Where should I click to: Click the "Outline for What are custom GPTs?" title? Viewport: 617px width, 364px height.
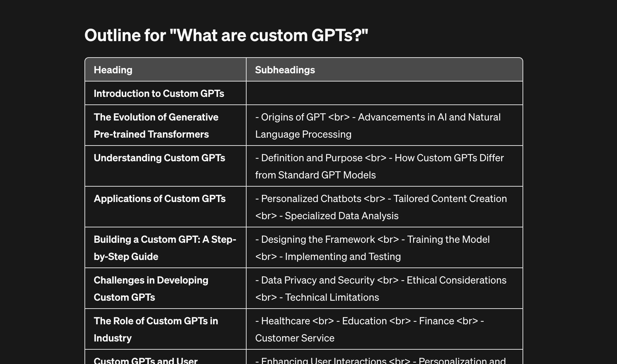[226, 35]
